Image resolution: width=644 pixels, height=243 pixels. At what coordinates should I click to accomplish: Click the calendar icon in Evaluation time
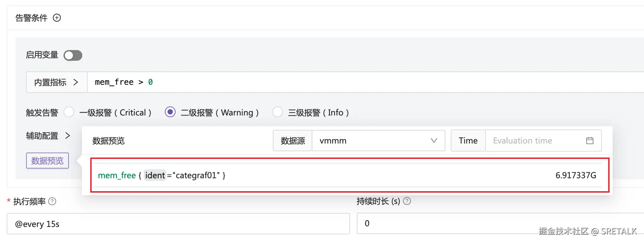click(590, 141)
